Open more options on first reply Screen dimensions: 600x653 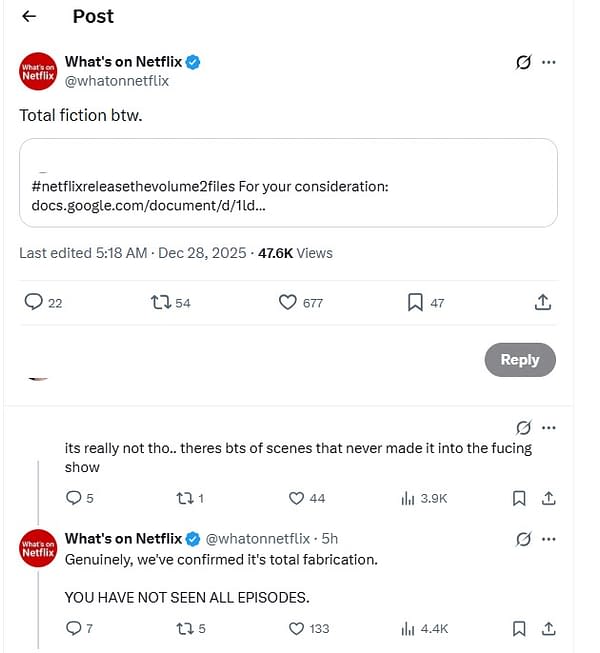(x=548, y=428)
